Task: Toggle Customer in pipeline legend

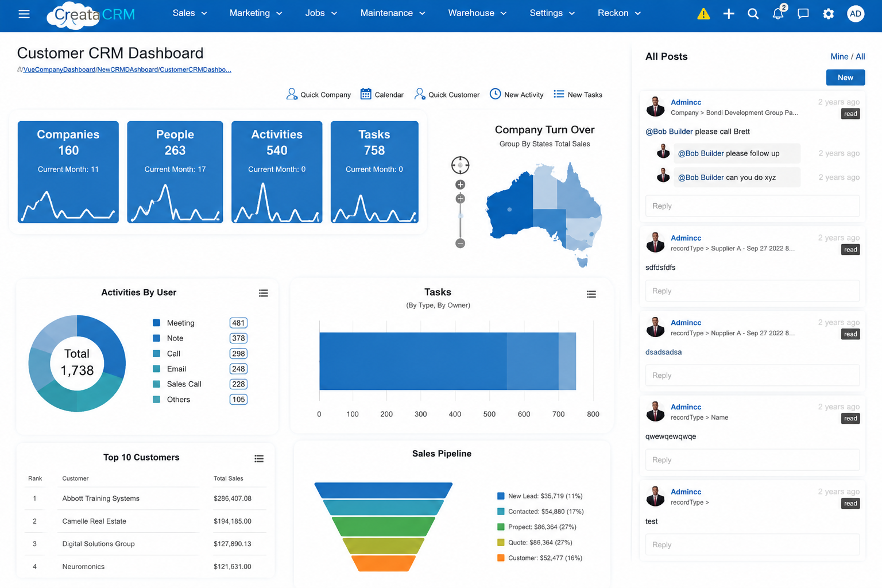Action: 540,558
